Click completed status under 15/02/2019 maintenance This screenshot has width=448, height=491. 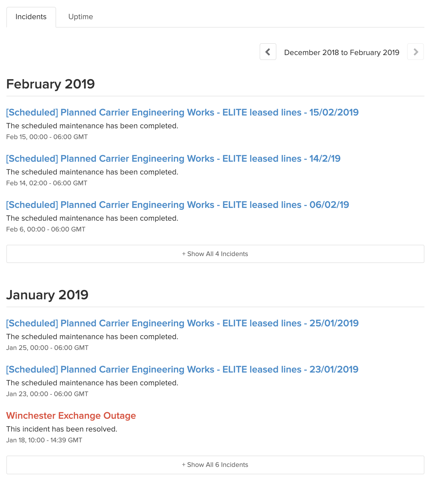[x=92, y=126]
